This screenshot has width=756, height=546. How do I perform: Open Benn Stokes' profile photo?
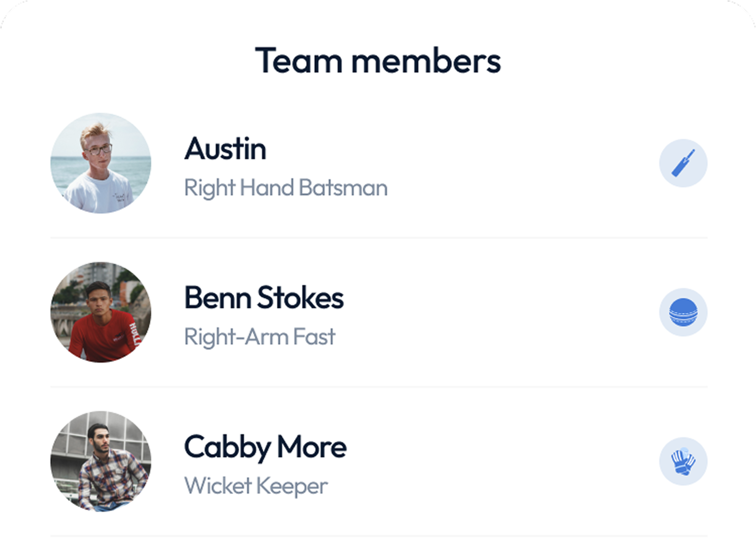pos(101,312)
